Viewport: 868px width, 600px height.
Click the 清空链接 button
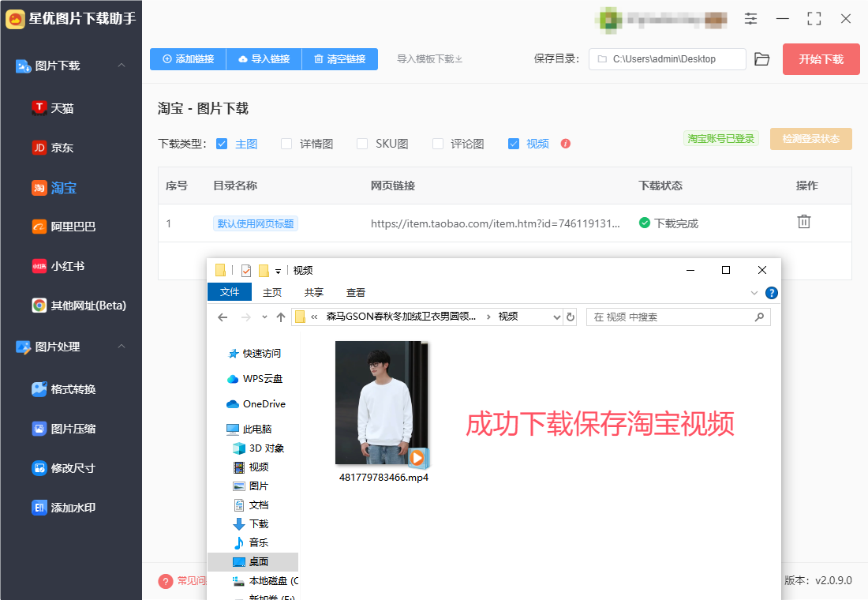[x=340, y=58]
